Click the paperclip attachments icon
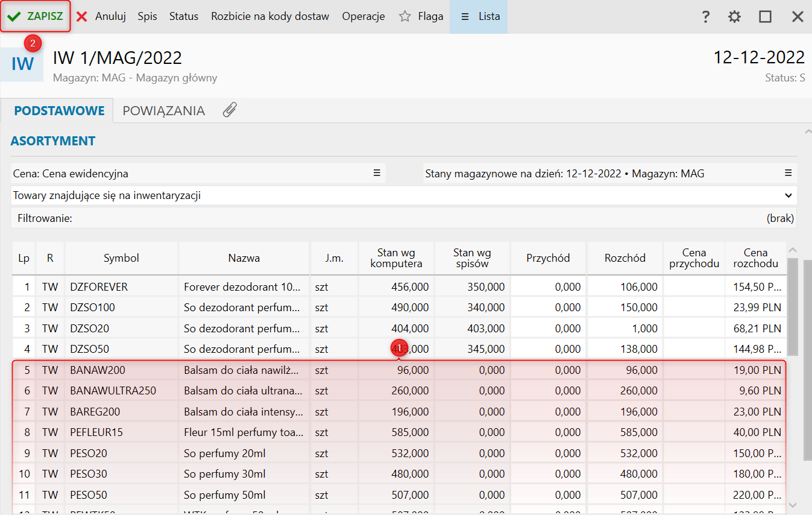The width and height of the screenshot is (812, 515). pyautogui.click(x=230, y=110)
